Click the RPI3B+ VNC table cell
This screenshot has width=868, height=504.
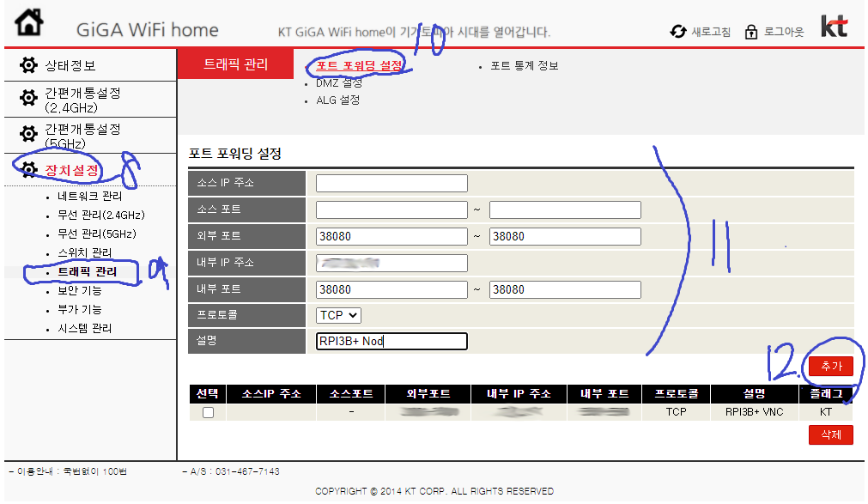coord(754,412)
